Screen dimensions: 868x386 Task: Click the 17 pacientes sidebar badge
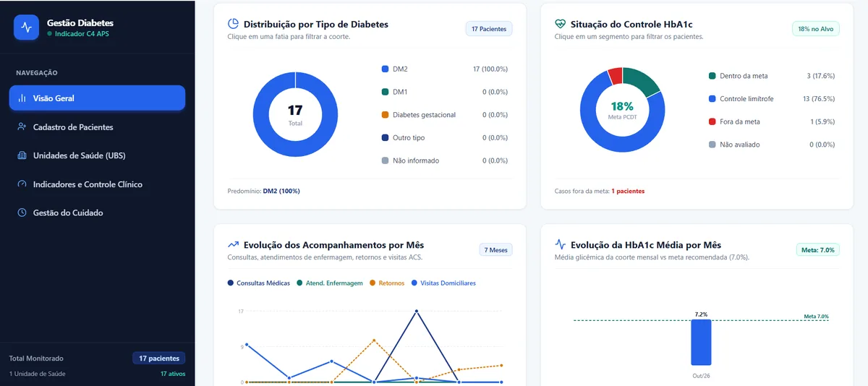coord(158,359)
